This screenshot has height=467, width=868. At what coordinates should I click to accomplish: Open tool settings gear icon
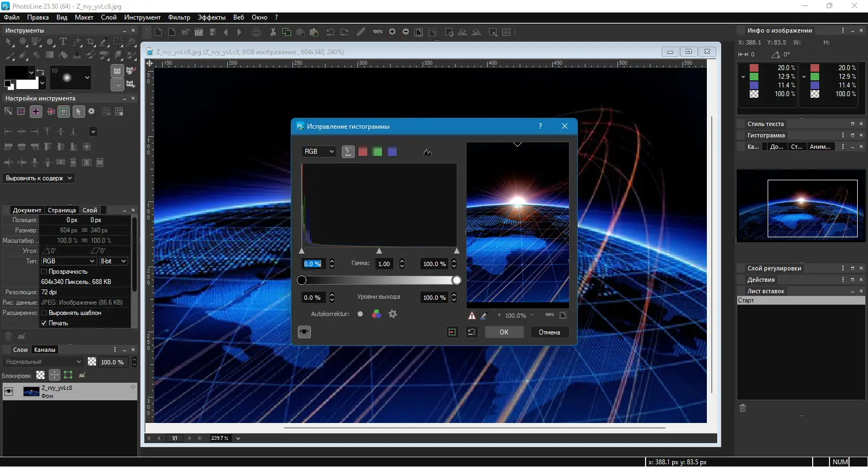(91, 111)
